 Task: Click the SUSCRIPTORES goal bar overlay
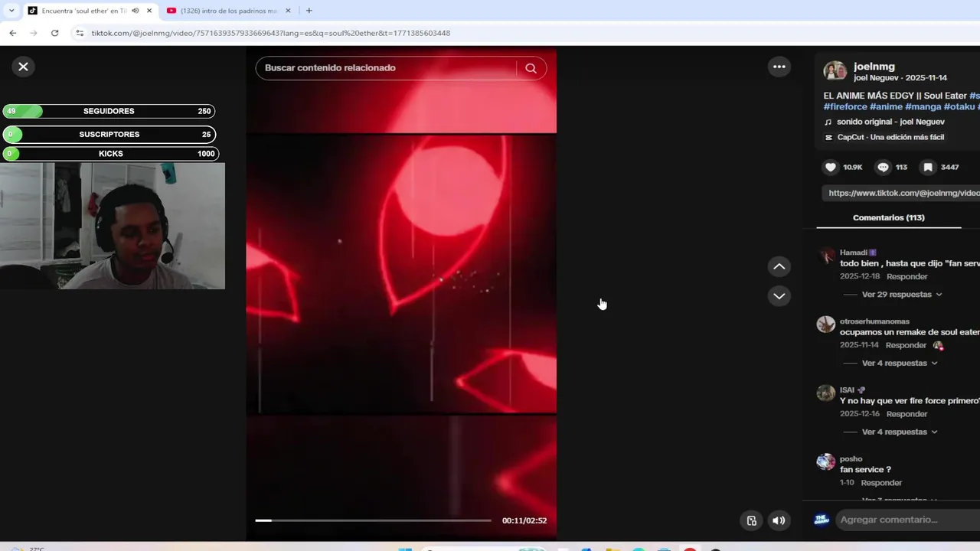[x=109, y=134]
